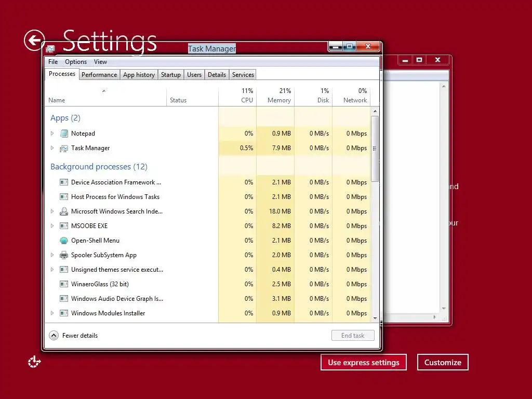This screenshot has height=399, width=532.
Task: Switch to the Startup tab
Action: (170, 75)
